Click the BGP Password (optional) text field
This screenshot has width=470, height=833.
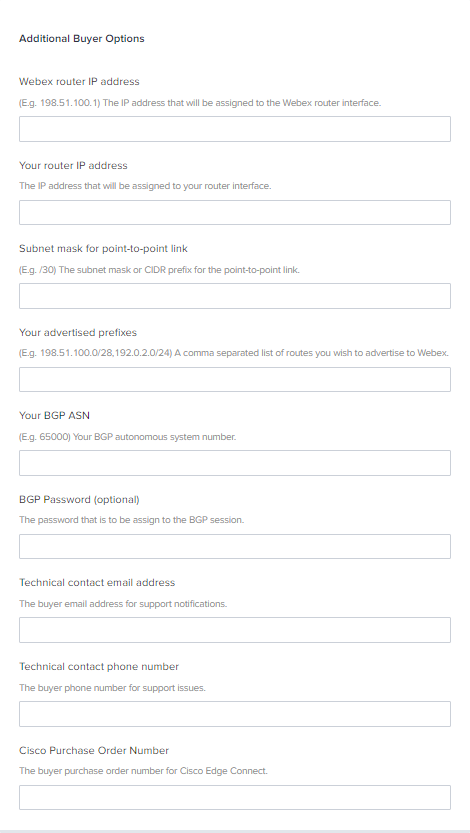click(235, 546)
